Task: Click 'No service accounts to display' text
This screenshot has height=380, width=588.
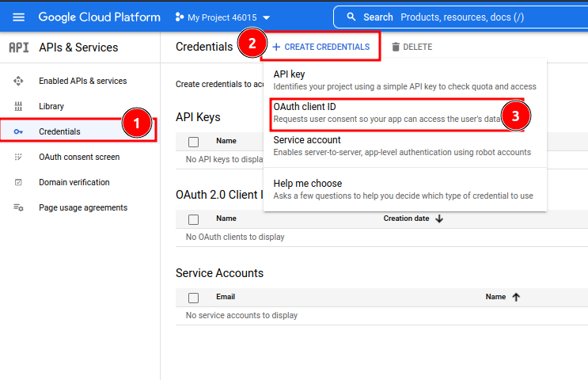Action: click(x=241, y=315)
